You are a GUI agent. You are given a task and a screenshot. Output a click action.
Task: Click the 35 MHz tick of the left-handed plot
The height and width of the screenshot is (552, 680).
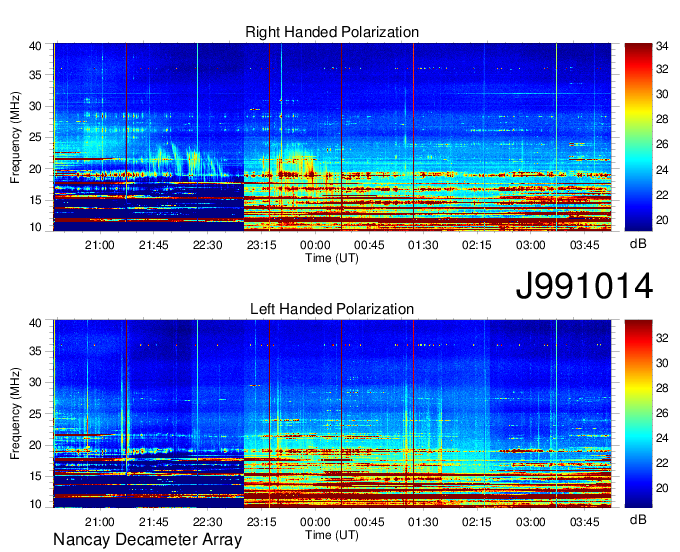coord(35,351)
